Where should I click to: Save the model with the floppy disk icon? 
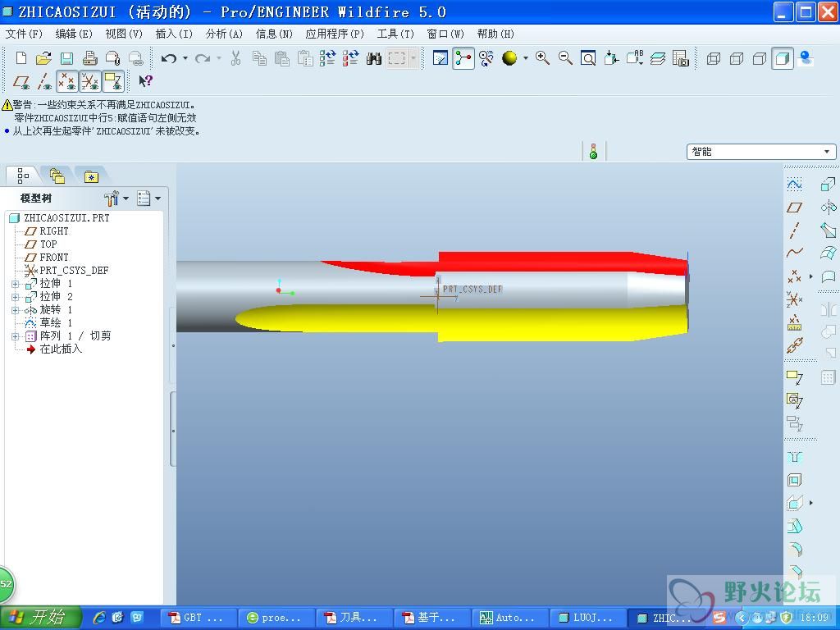coord(66,58)
